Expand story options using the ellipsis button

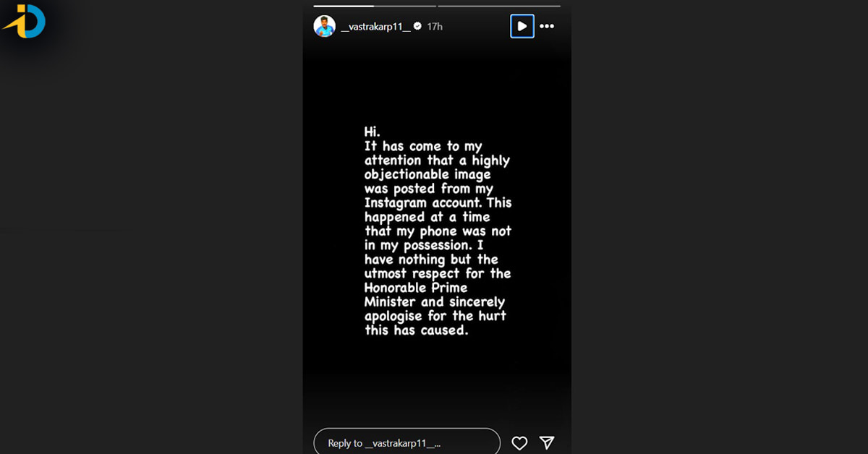tap(547, 26)
